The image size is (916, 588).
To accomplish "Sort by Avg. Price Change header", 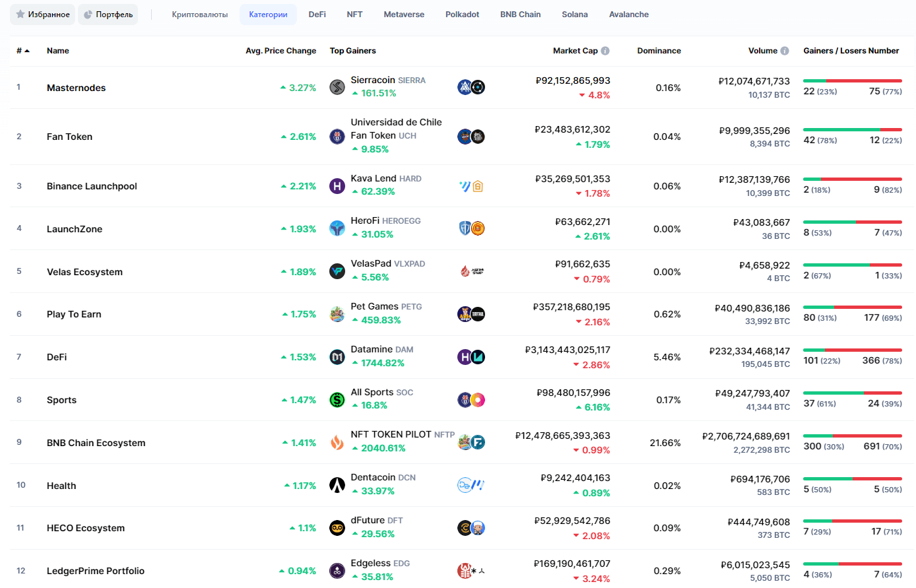I will click(280, 51).
